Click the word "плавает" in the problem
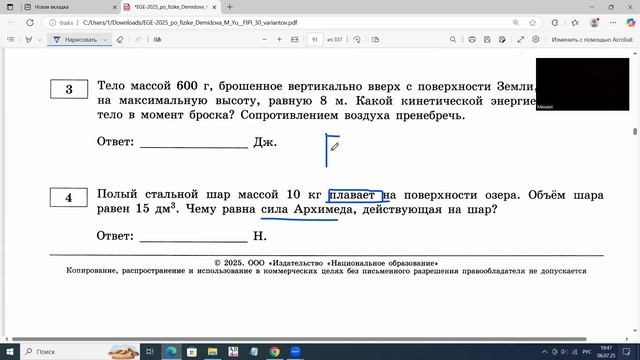This screenshot has width=640, height=360. click(x=352, y=195)
